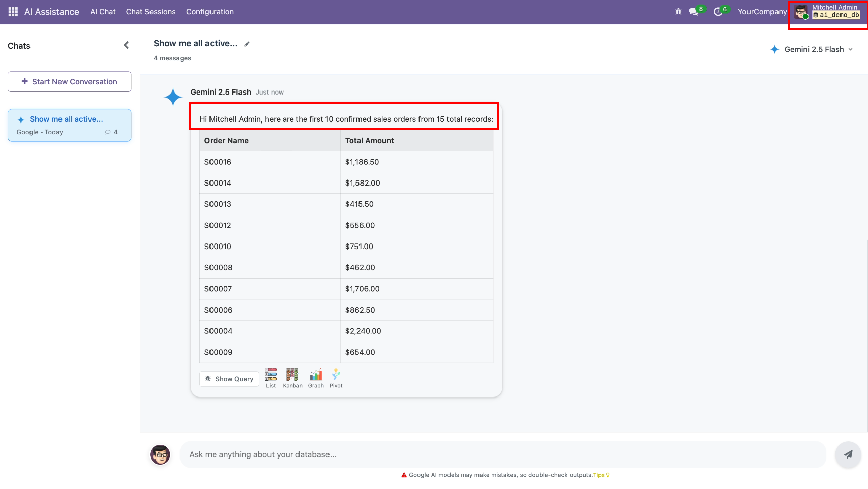Open the Configuration menu

point(210,12)
